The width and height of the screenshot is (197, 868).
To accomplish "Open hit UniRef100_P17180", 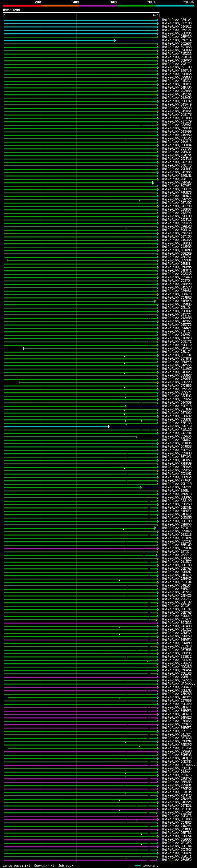I will [x=176, y=23].
